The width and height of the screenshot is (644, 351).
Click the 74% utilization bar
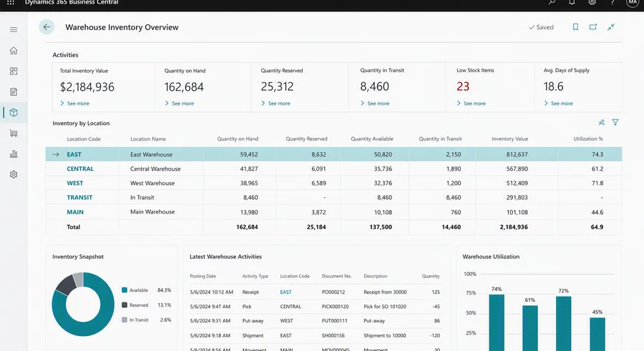pos(497,322)
